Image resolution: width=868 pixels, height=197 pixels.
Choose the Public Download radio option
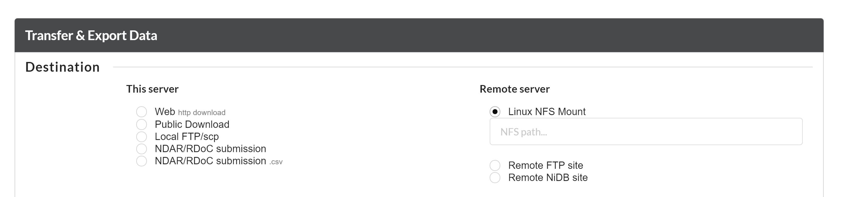tap(141, 124)
